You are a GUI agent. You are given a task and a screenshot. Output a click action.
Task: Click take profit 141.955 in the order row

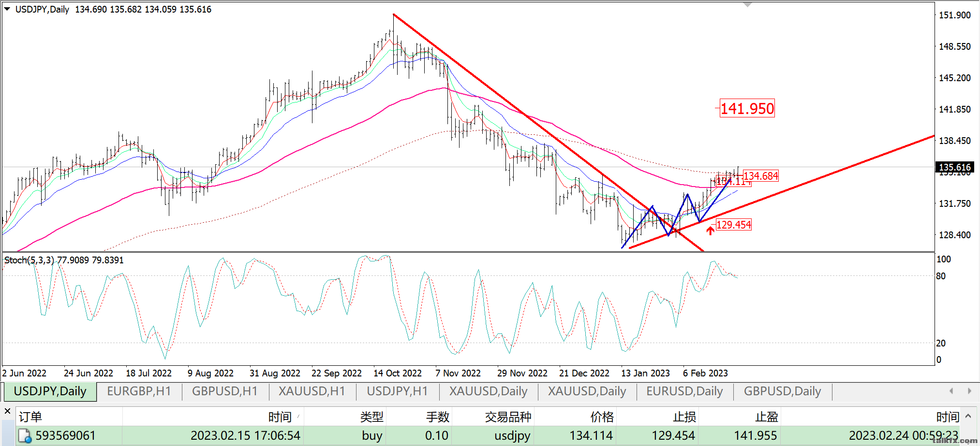point(755,436)
